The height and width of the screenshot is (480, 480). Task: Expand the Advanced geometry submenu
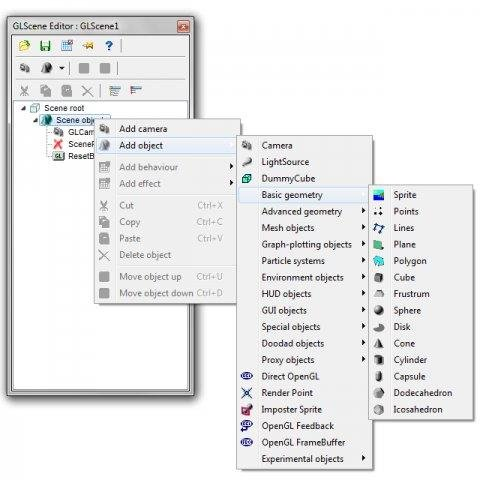pyautogui.click(x=302, y=212)
